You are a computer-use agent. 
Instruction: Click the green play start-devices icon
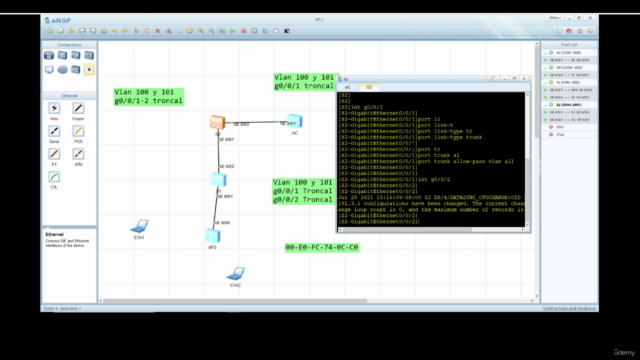click(x=233, y=31)
